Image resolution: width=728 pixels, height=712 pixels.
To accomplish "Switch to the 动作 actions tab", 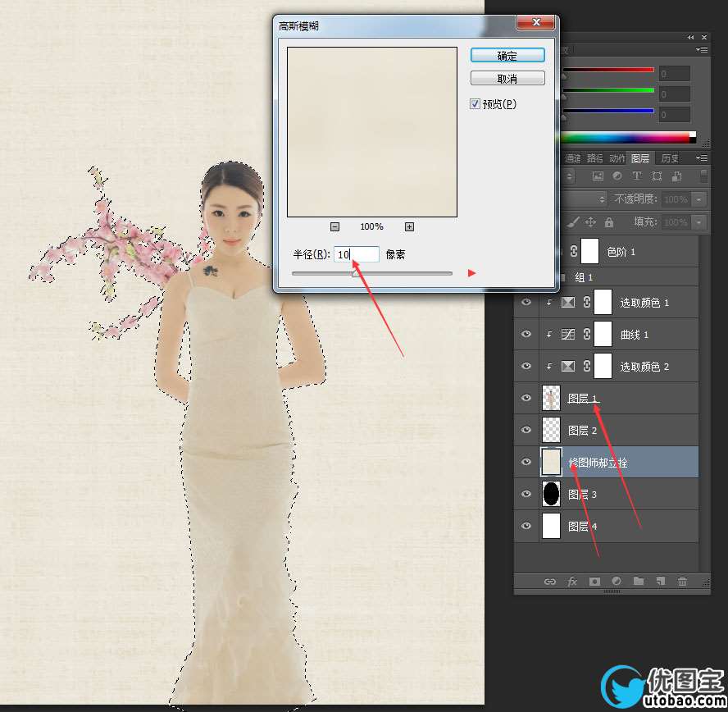I will pos(617,158).
